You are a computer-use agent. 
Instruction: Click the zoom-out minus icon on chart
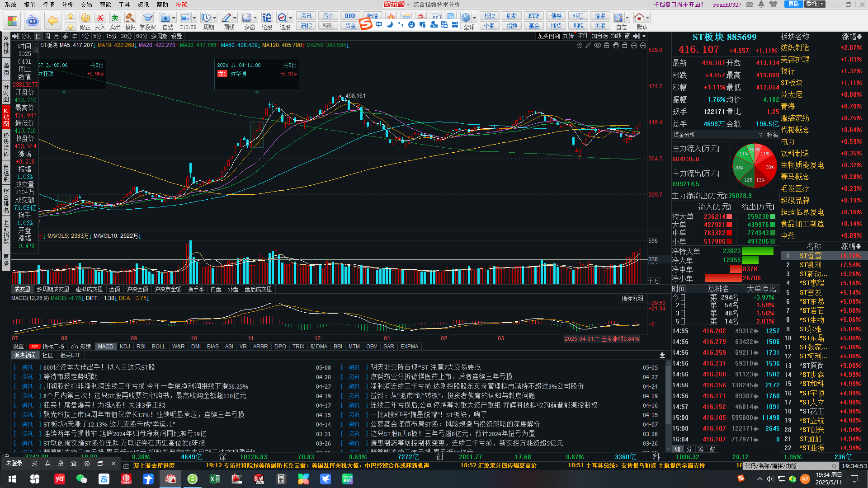pos(643,45)
